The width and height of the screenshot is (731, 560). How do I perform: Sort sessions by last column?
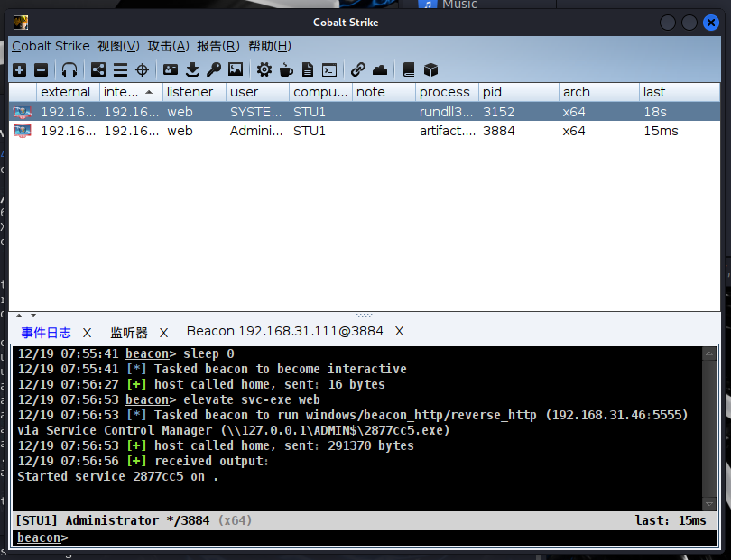(680, 92)
